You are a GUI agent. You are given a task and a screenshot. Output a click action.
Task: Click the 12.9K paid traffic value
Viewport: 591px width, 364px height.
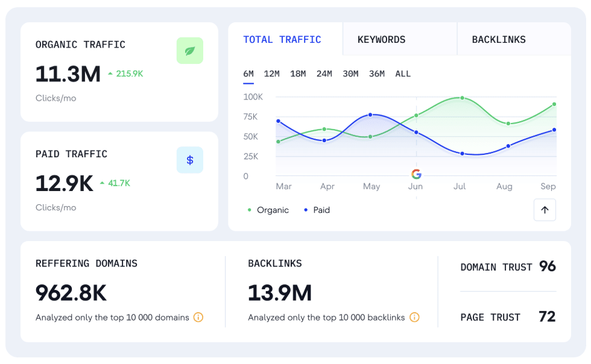(x=65, y=184)
